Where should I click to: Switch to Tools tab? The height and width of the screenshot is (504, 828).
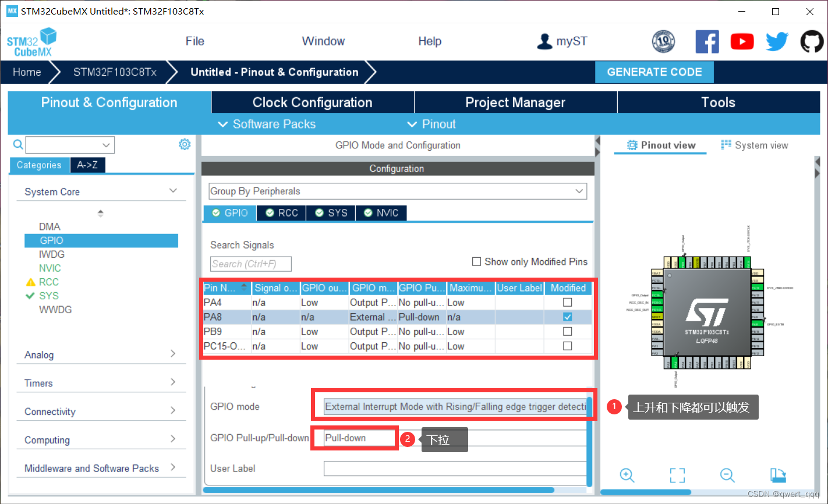(719, 102)
